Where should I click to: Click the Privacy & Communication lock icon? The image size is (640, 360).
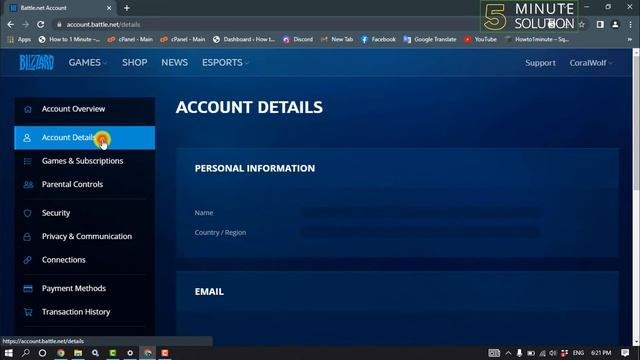27,237
